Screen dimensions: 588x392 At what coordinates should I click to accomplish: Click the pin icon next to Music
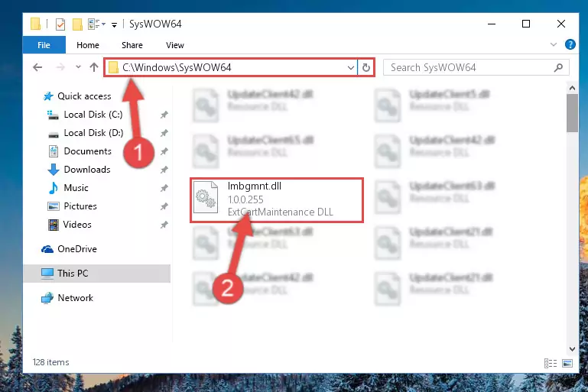click(x=164, y=188)
